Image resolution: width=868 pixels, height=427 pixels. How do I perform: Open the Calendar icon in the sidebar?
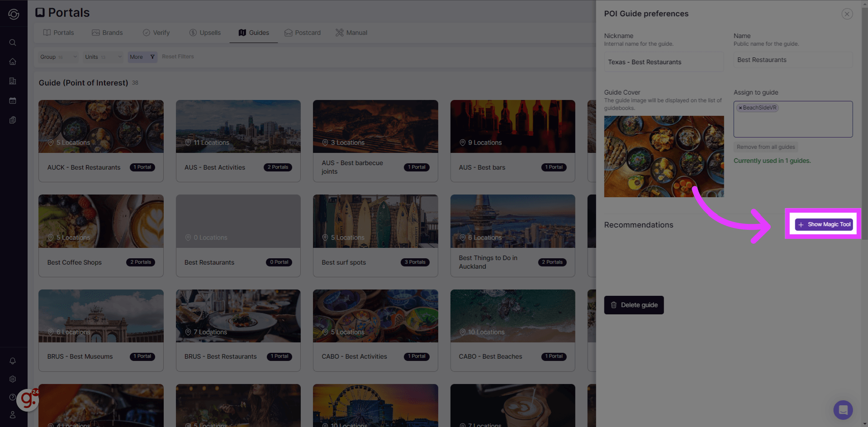(13, 100)
